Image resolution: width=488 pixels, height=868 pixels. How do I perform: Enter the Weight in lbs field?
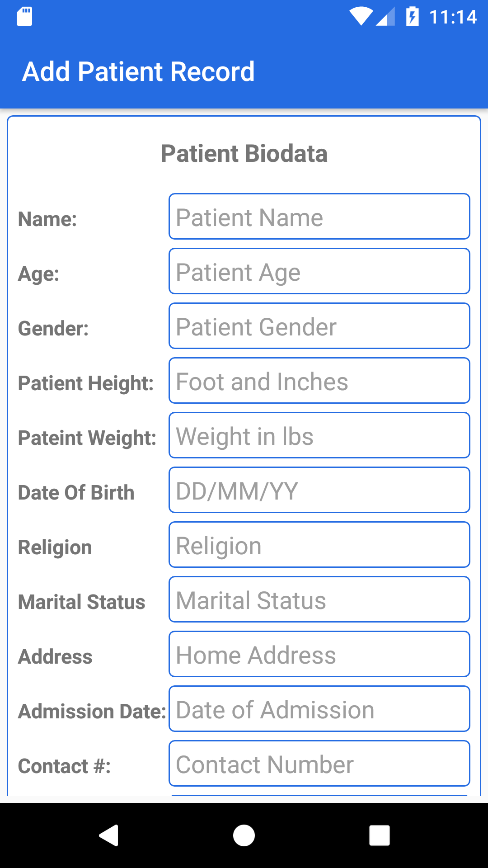click(319, 435)
